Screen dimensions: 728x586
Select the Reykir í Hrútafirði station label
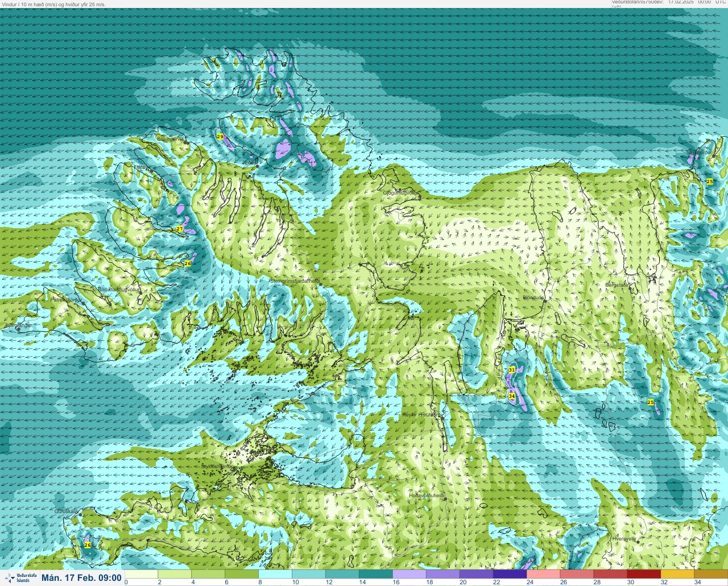422,415
